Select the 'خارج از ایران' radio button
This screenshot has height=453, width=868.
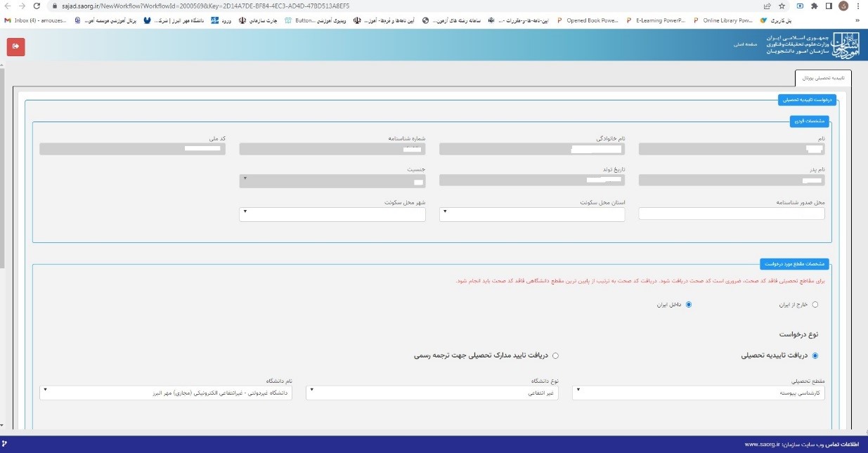(x=815, y=305)
